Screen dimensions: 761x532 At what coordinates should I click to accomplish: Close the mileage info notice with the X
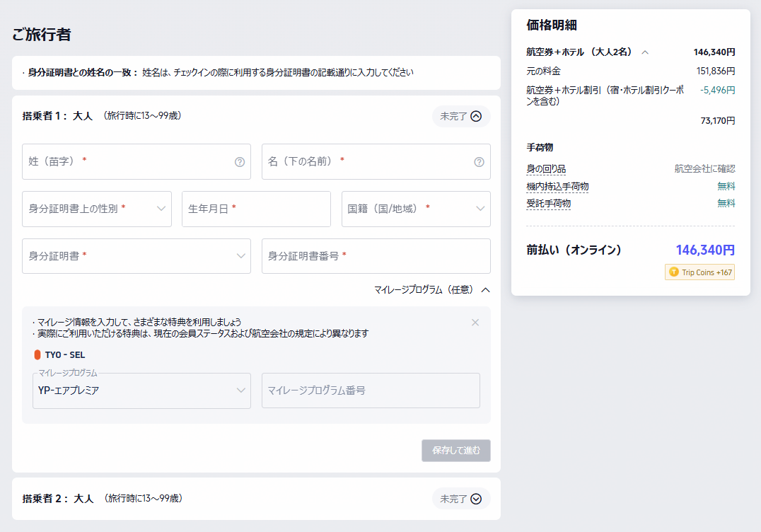click(x=475, y=323)
